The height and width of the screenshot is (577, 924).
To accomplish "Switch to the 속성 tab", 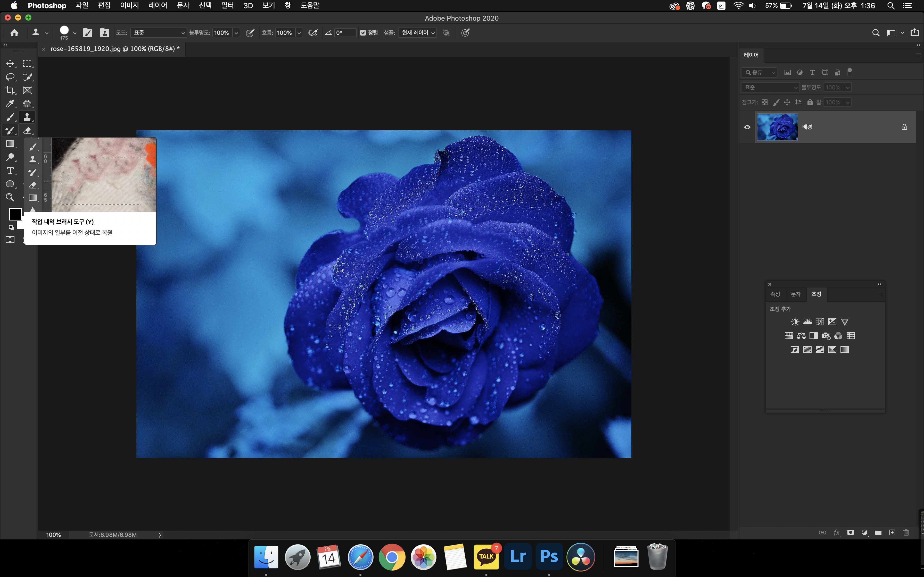I will pos(775,294).
